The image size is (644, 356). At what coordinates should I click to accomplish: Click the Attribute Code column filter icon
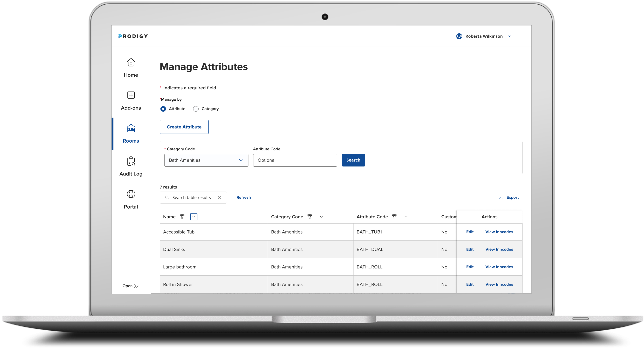(394, 217)
